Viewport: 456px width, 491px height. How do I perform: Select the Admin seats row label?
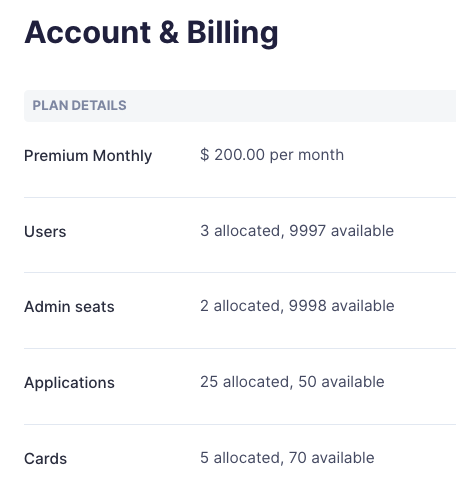click(69, 307)
